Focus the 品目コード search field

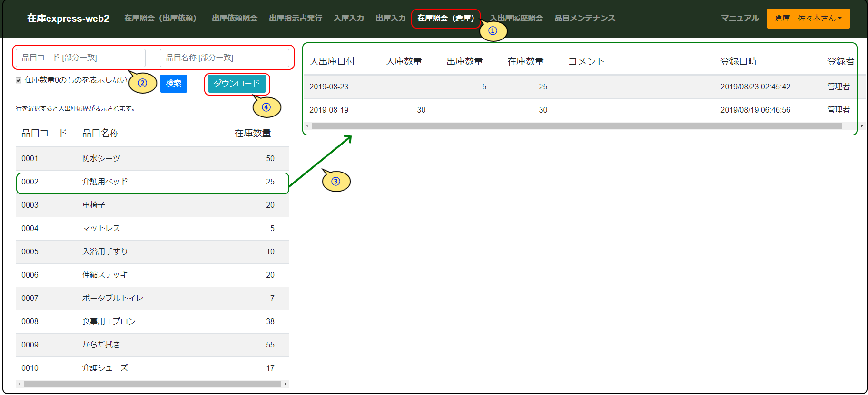click(x=81, y=58)
